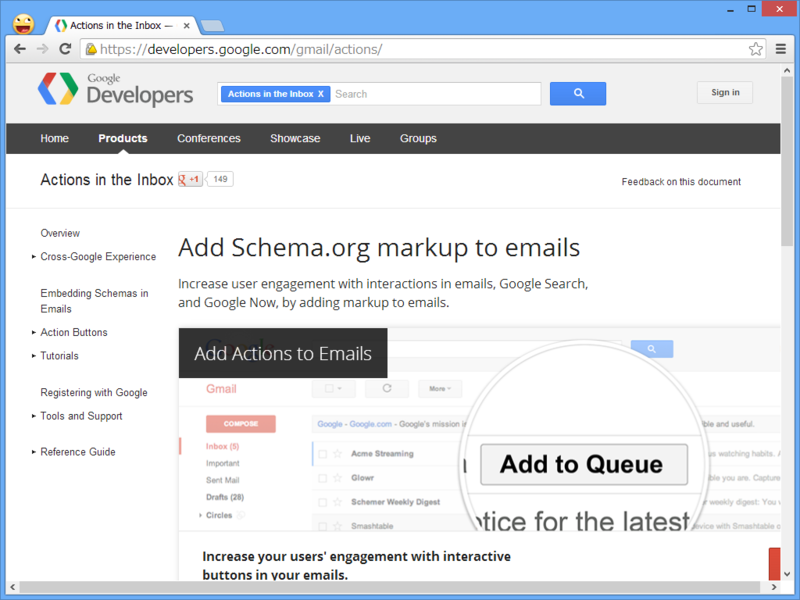Click the Reference Guide sidebar text
The height and width of the screenshot is (600, 800).
tap(78, 452)
